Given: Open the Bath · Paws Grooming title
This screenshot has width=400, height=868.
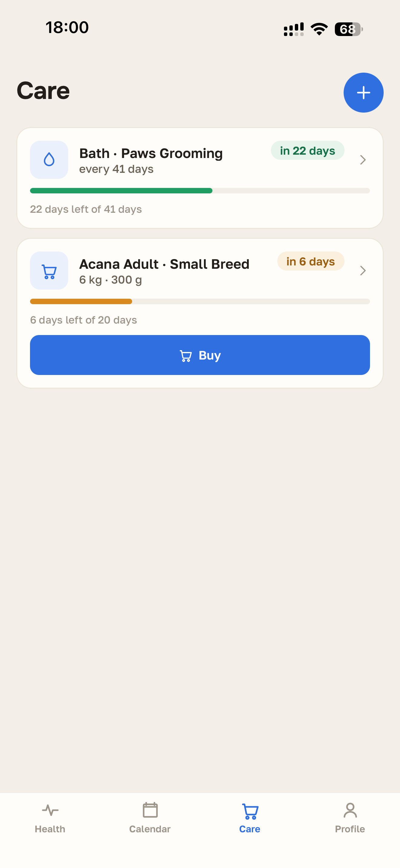Looking at the screenshot, I should (x=151, y=153).
